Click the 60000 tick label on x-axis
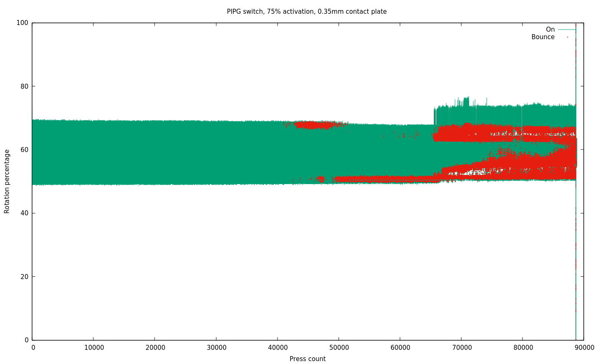 400,348
